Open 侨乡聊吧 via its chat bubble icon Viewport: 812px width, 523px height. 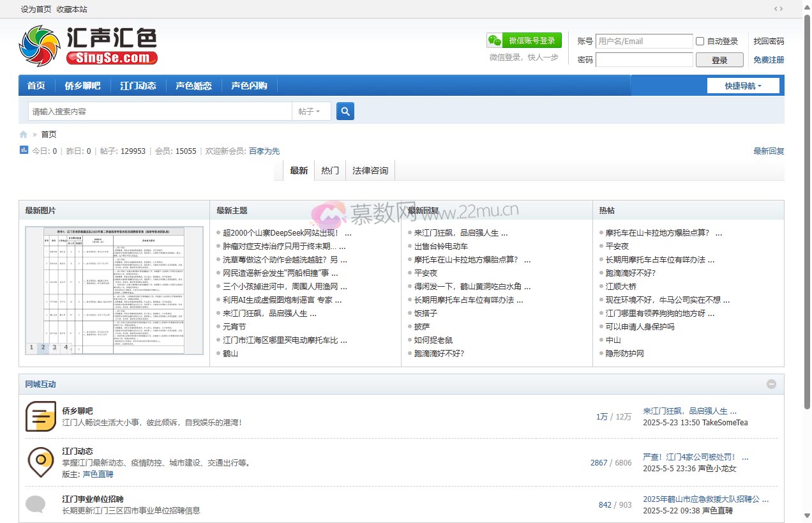(x=40, y=416)
